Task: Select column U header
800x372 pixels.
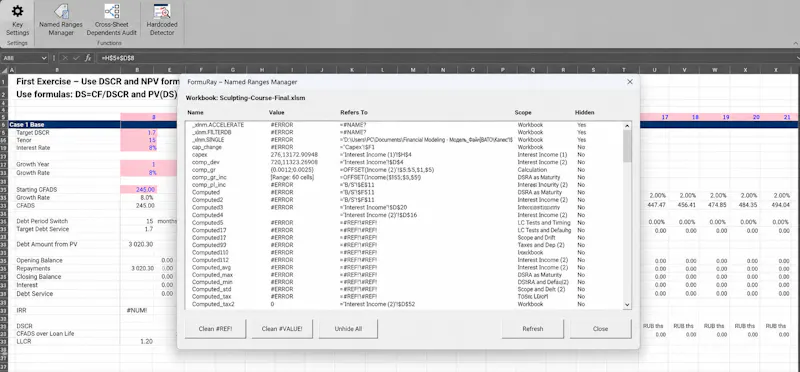Action: pos(655,70)
